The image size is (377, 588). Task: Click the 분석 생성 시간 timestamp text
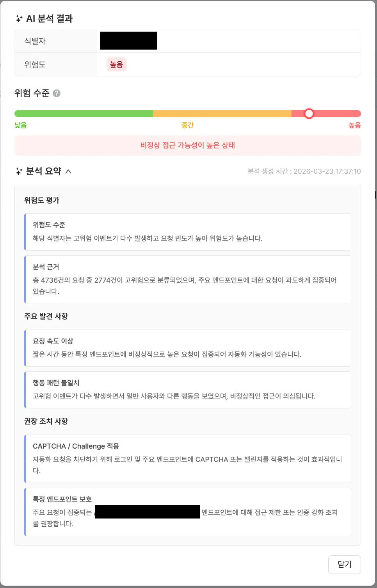click(304, 171)
